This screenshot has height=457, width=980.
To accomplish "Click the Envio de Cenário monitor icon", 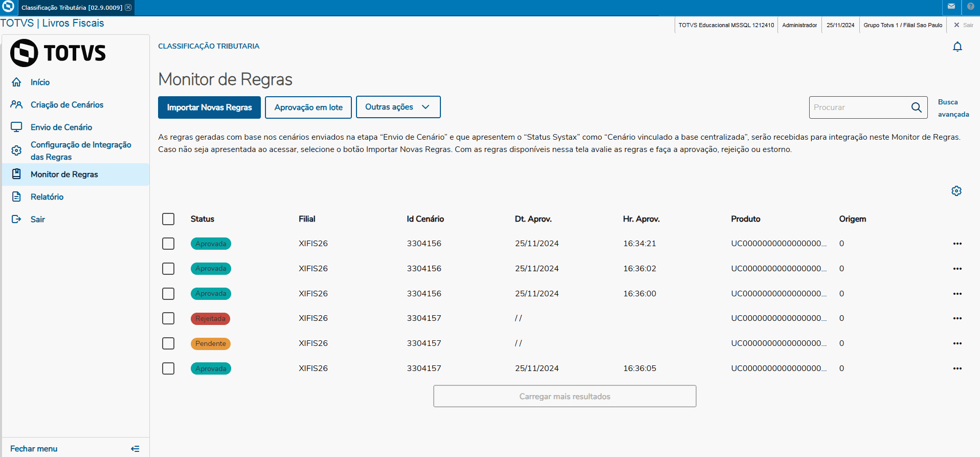I will click(x=16, y=127).
